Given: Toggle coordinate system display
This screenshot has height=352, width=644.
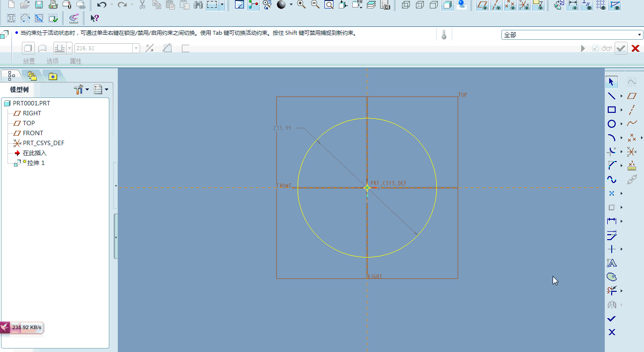Looking at the screenshot, I should coord(524,5).
